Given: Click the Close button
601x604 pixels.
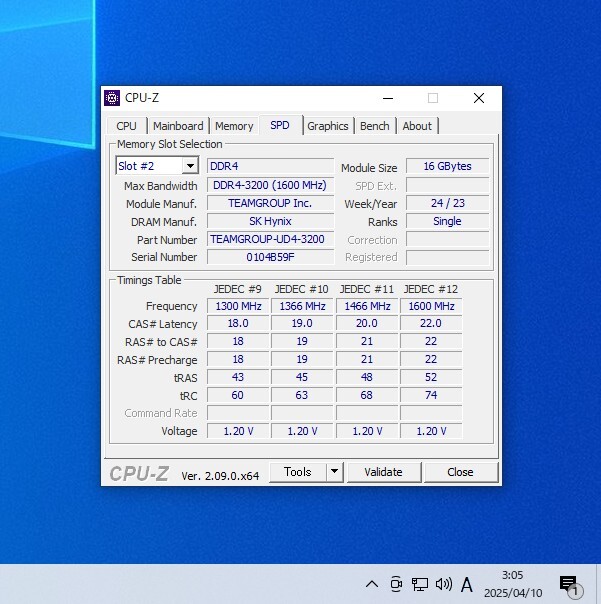Looking at the screenshot, I should pos(460,472).
